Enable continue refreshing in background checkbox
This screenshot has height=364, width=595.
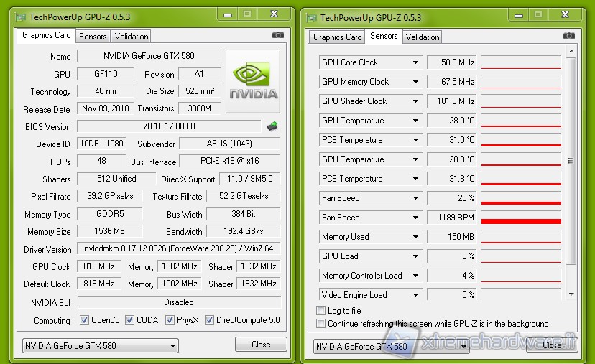[321, 324]
